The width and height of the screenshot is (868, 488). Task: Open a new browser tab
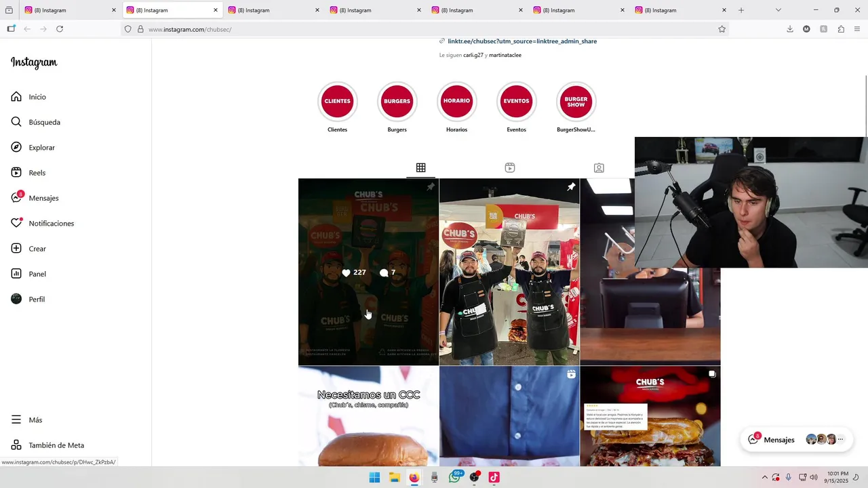(x=741, y=10)
